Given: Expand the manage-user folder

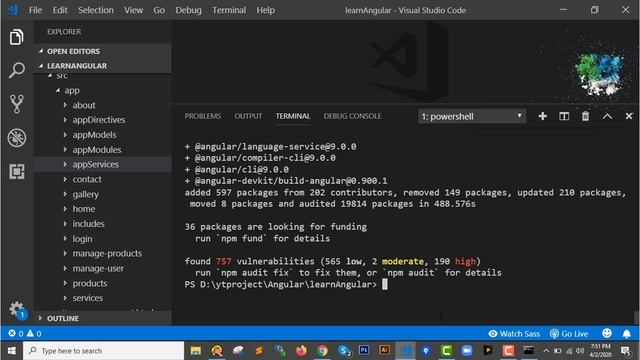Looking at the screenshot, I should coord(102,268).
